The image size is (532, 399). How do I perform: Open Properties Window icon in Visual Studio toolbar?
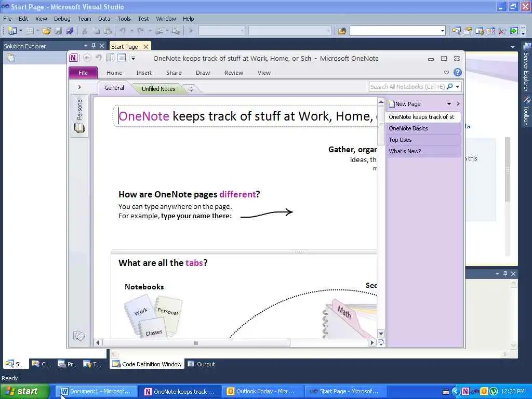(x=468, y=31)
